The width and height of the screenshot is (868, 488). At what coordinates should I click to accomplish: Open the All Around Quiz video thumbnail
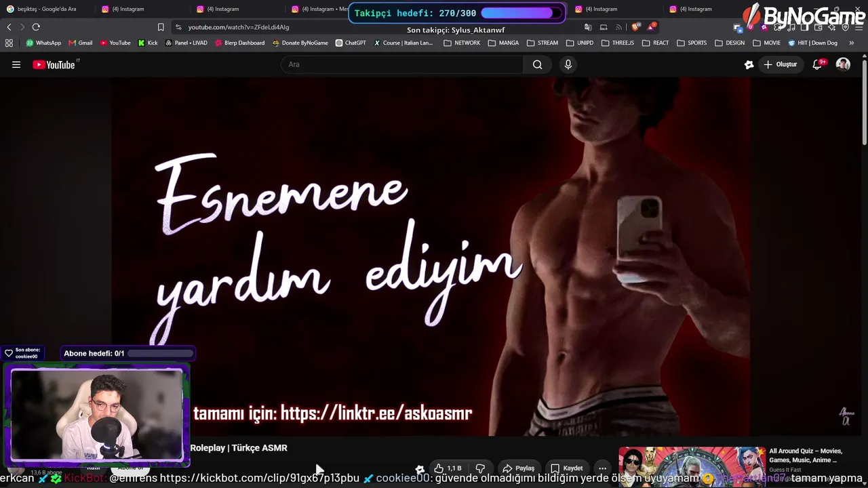pyautogui.click(x=692, y=467)
